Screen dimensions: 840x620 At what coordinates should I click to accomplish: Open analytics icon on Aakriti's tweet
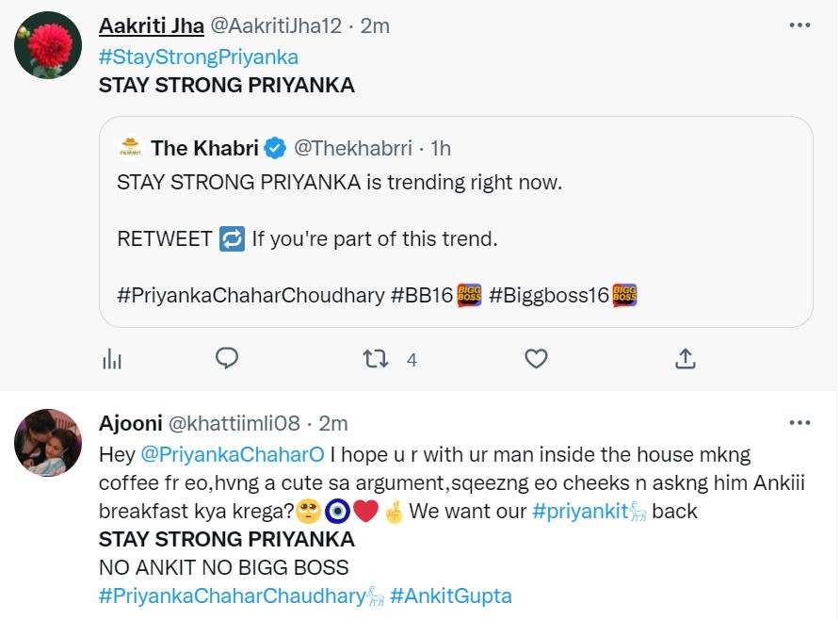point(112,359)
